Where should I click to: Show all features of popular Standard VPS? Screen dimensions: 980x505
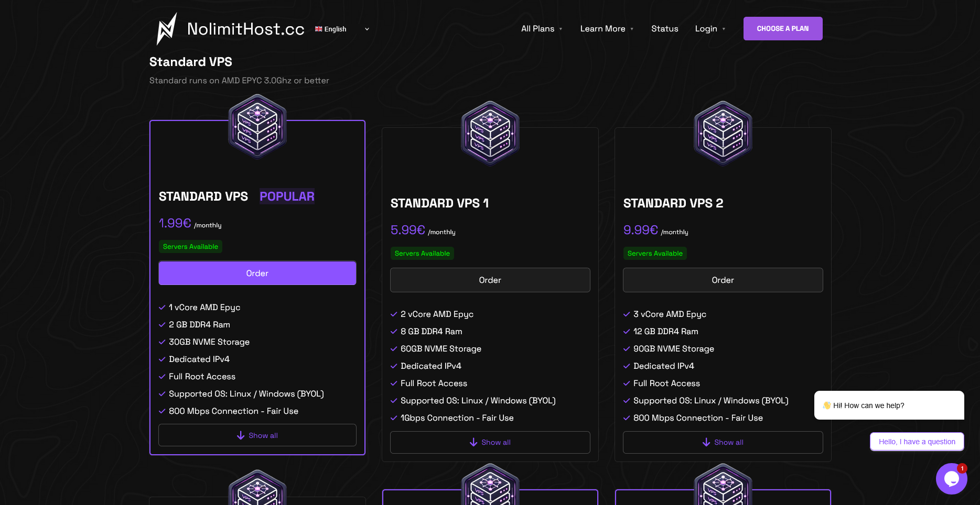257,435
